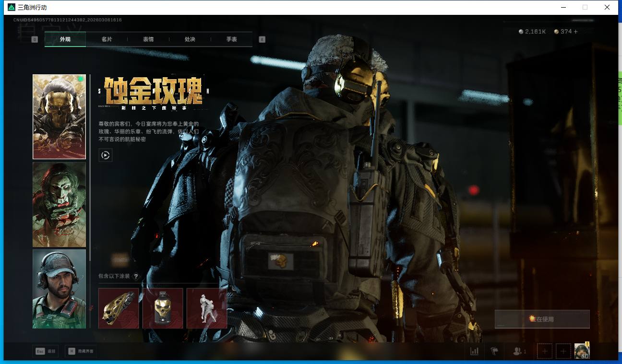Switch to the 名片 tab

[x=107, y=39]
